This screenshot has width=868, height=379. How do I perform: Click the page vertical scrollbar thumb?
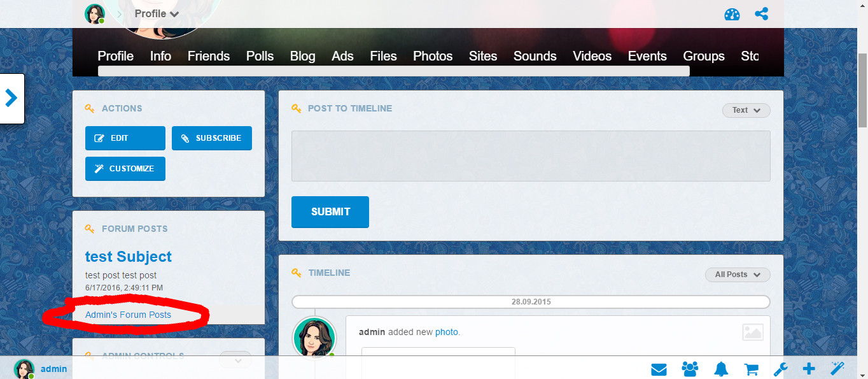click(x=862, y=90)
